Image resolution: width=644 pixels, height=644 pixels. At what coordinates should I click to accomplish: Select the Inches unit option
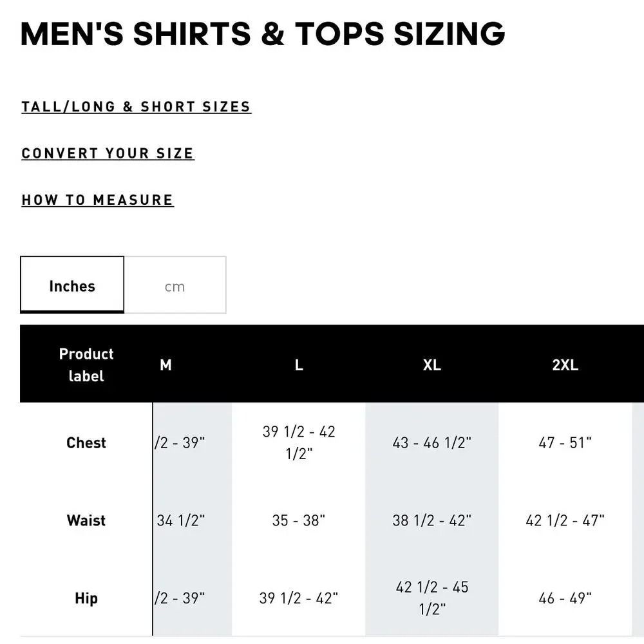[72, 286]
